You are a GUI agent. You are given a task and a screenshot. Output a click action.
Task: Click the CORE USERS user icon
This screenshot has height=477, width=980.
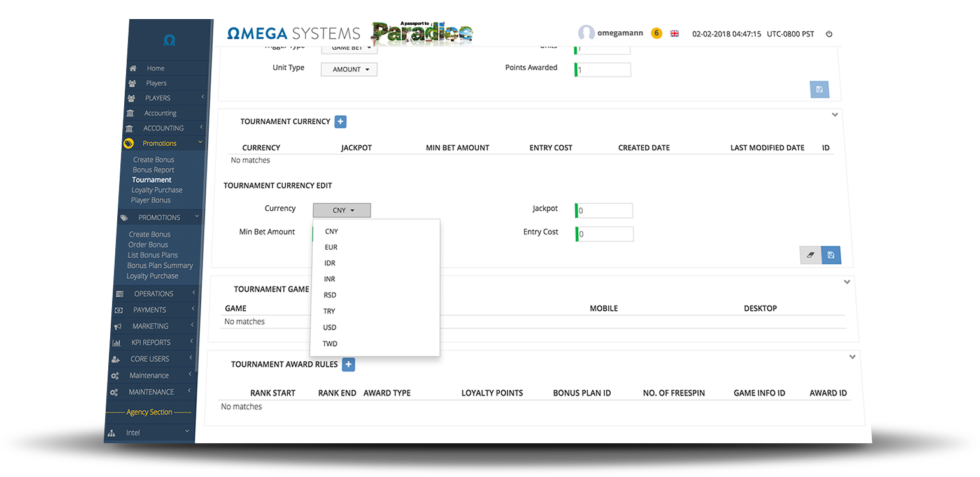115,359
